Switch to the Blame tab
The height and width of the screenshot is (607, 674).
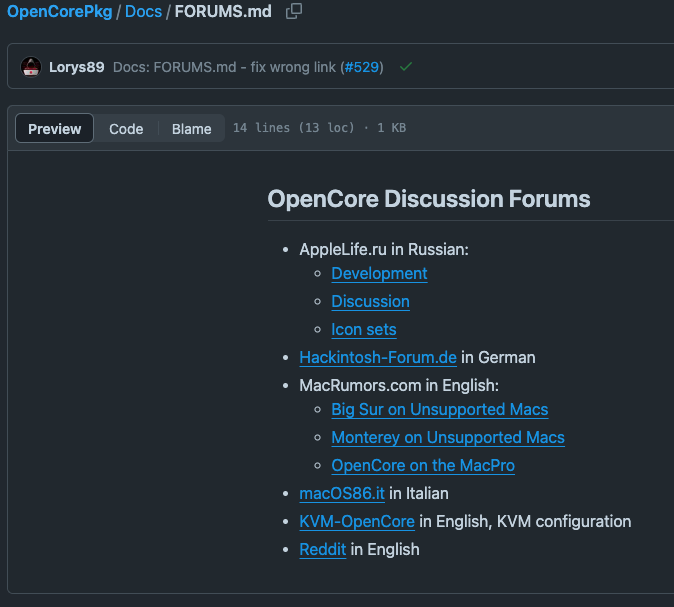(191, 129)
